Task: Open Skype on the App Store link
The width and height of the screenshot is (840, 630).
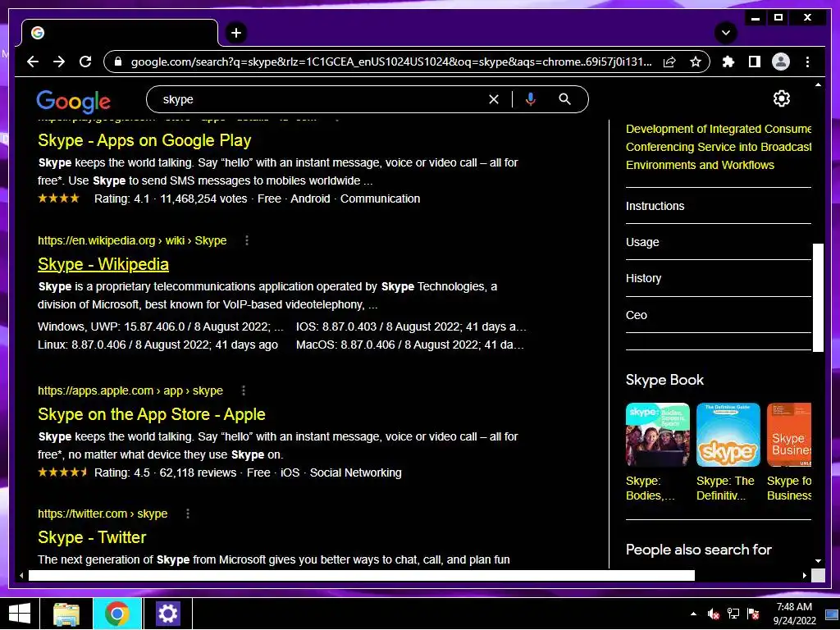Action: 152,414
